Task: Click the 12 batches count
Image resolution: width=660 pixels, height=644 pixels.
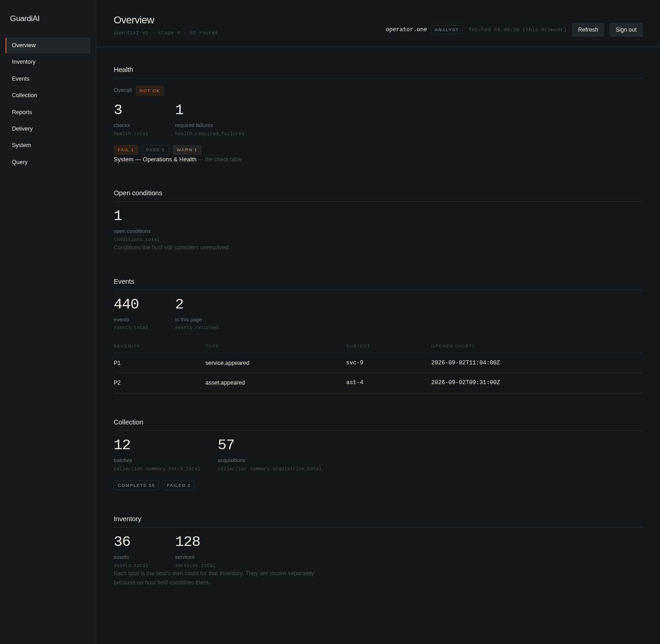Action: click(x=122, y=445)
